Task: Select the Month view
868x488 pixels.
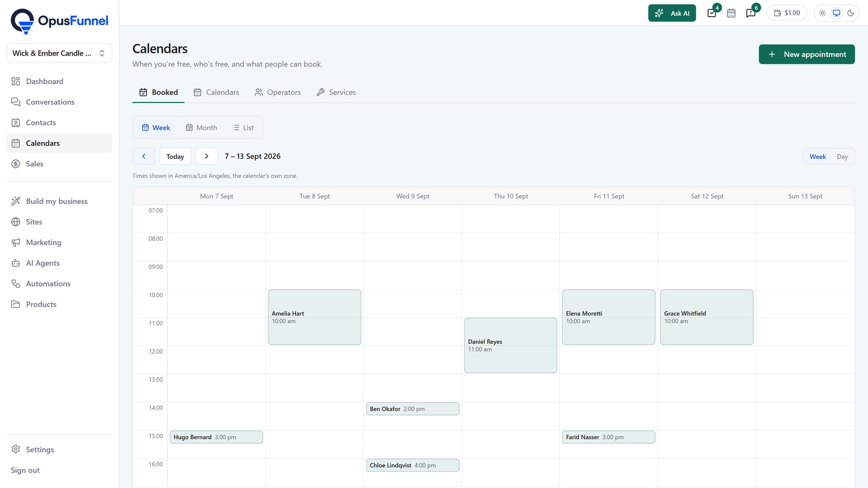Action: tap(201, 128)
